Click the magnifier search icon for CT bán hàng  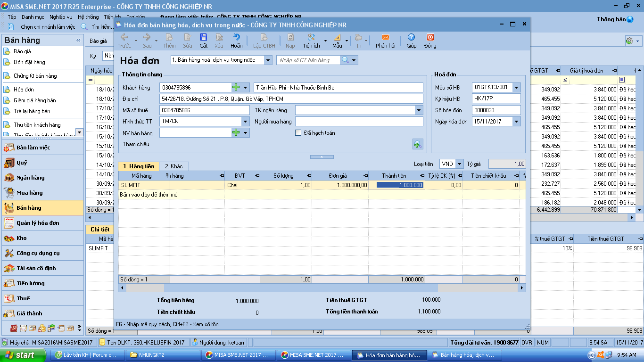tap(345, 60)
